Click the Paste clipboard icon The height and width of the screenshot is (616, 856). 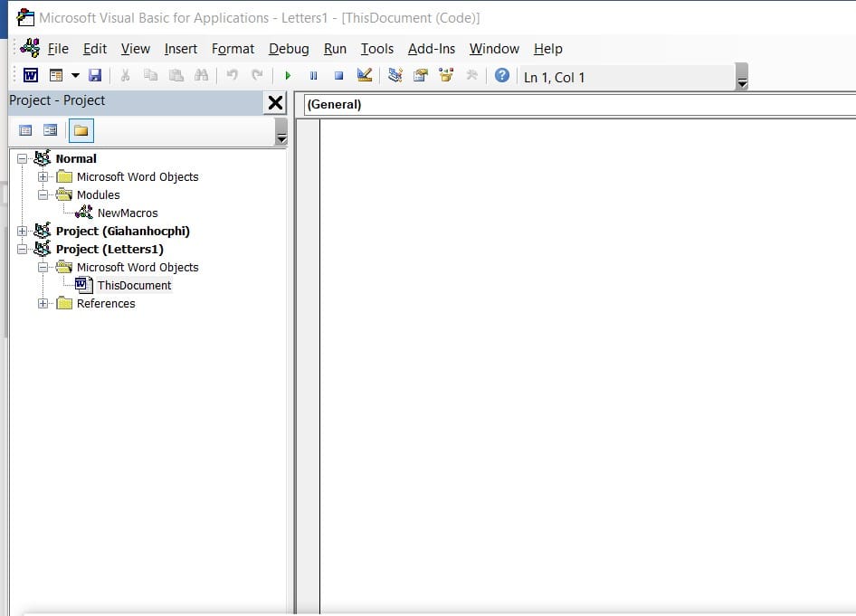coord(176,75)
